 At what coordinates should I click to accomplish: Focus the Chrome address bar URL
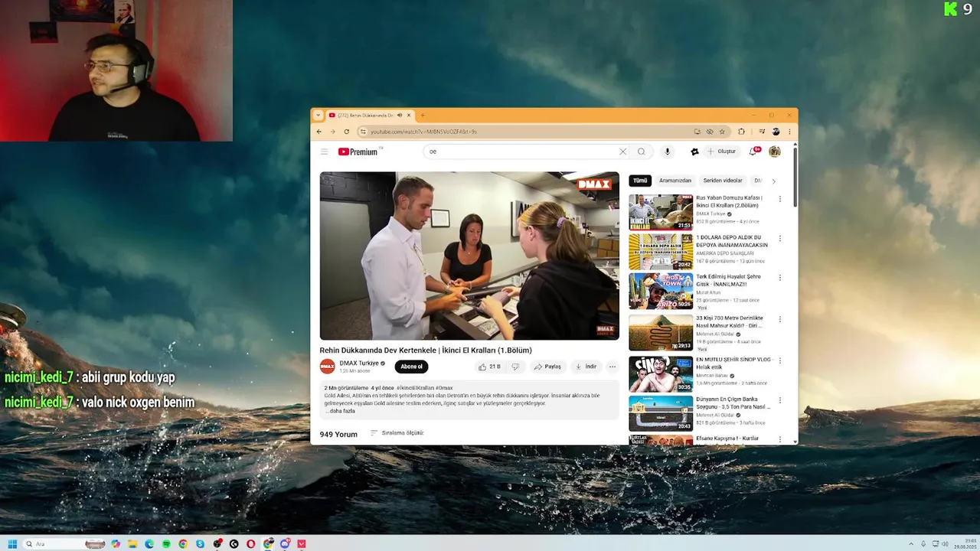pyautogui.click(x=423, y=132)
